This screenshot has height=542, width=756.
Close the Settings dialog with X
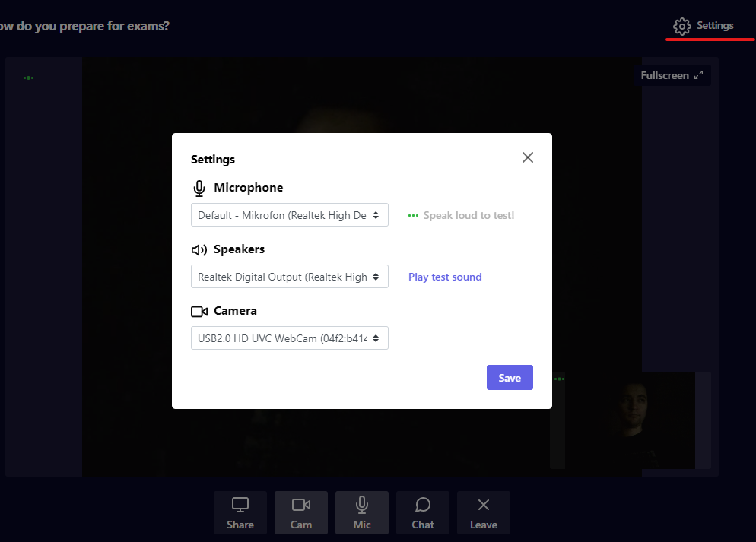click(x=528, y=157)
